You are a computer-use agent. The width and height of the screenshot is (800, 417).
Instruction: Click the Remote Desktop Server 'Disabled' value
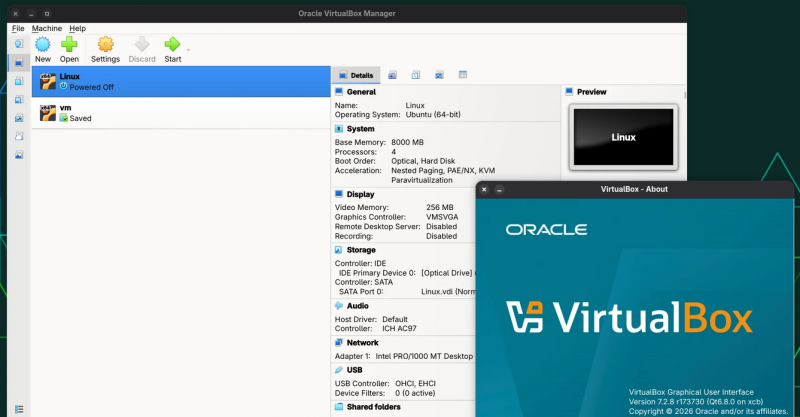[x=441, y=226]
